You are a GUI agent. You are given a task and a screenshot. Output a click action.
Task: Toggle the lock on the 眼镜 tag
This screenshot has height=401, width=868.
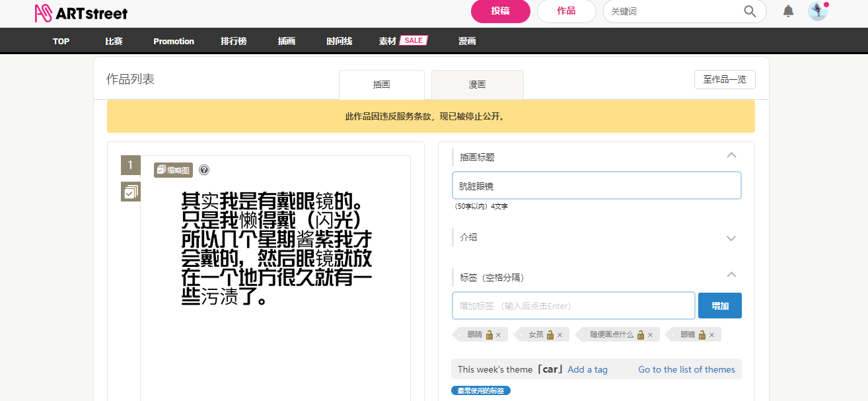(701, 335)
